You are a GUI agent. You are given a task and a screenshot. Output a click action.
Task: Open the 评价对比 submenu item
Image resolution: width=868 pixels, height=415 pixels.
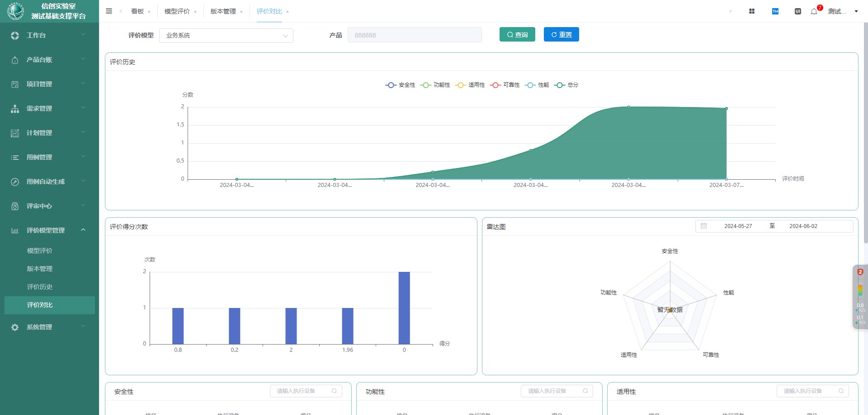50,305
